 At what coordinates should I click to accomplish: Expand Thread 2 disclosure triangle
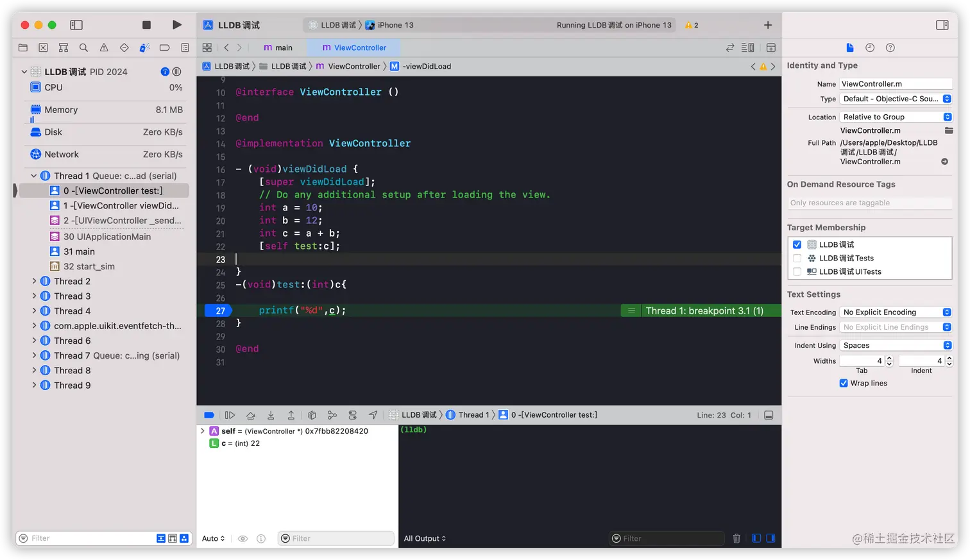34,281
